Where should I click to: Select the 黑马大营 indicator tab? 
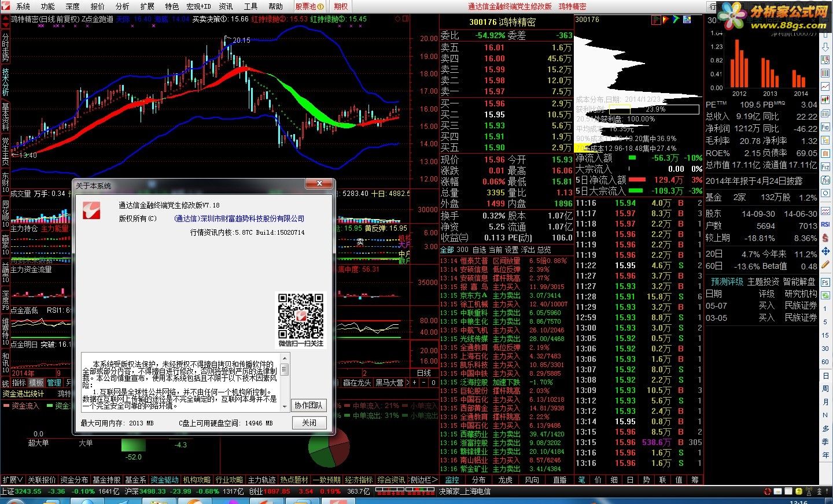coord(389,383)
